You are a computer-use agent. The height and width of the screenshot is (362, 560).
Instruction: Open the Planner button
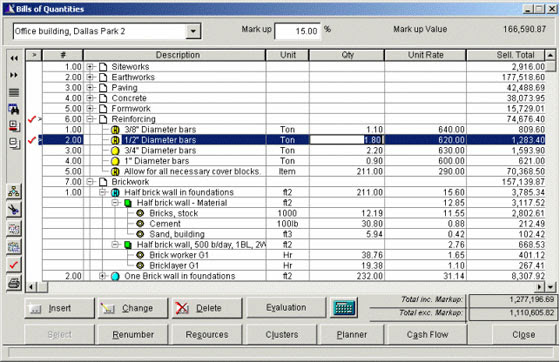click(352, 335)
